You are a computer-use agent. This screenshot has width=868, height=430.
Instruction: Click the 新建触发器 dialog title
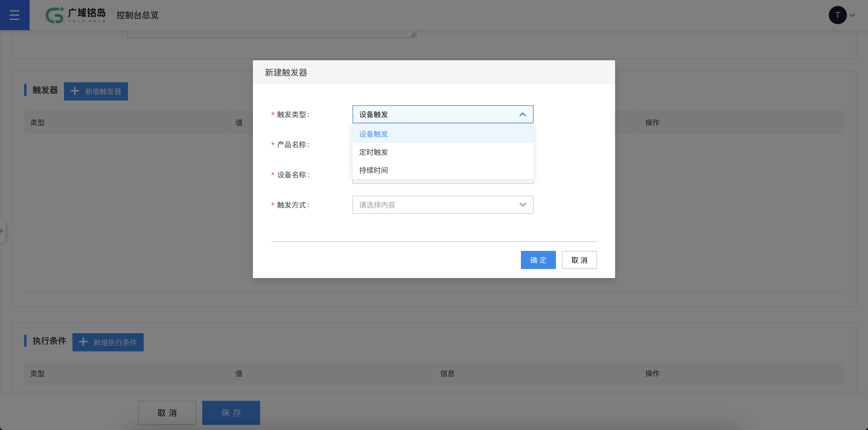[x=286, y=72]
